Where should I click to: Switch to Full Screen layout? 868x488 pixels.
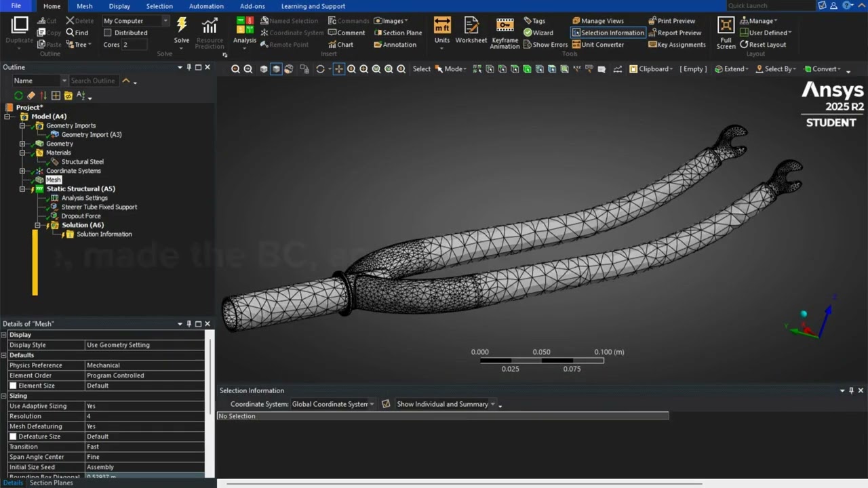726,33
